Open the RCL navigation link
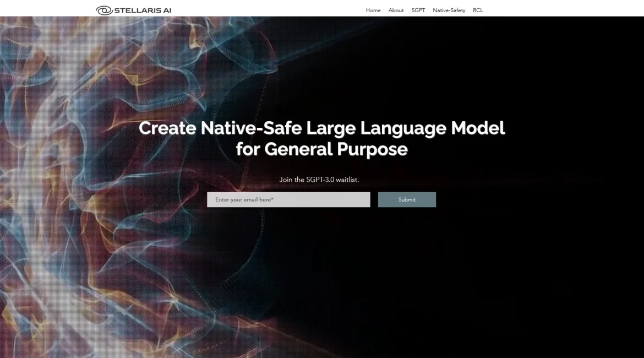Screen dimensions: 644x358 click(478, 10)
